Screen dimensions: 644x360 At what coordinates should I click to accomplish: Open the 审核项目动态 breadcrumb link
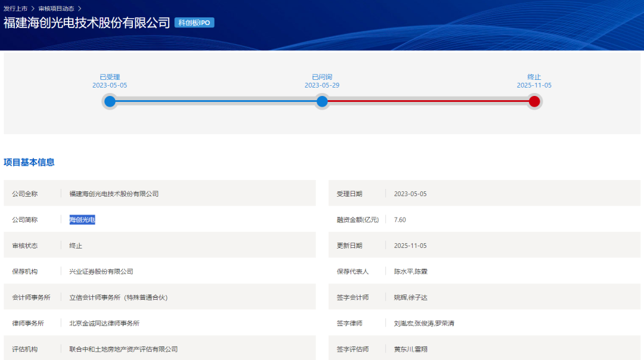pos(56,8)
